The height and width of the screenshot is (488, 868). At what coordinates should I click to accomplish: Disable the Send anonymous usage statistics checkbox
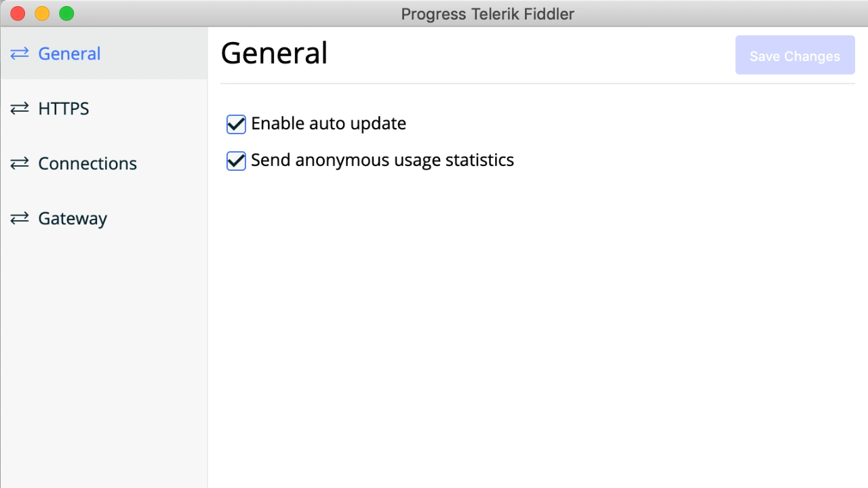[236, 161]
